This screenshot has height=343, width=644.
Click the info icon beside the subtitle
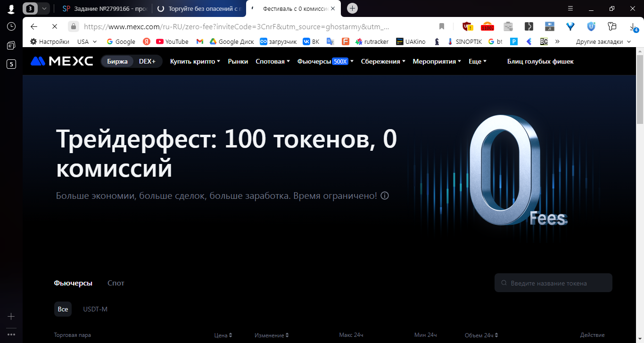click(385, 196)
